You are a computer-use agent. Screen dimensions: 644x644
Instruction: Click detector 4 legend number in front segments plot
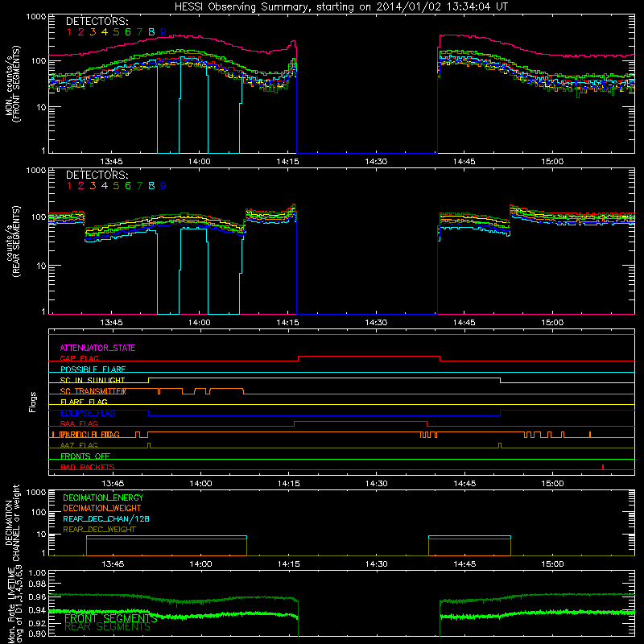(x=105, y=32)
